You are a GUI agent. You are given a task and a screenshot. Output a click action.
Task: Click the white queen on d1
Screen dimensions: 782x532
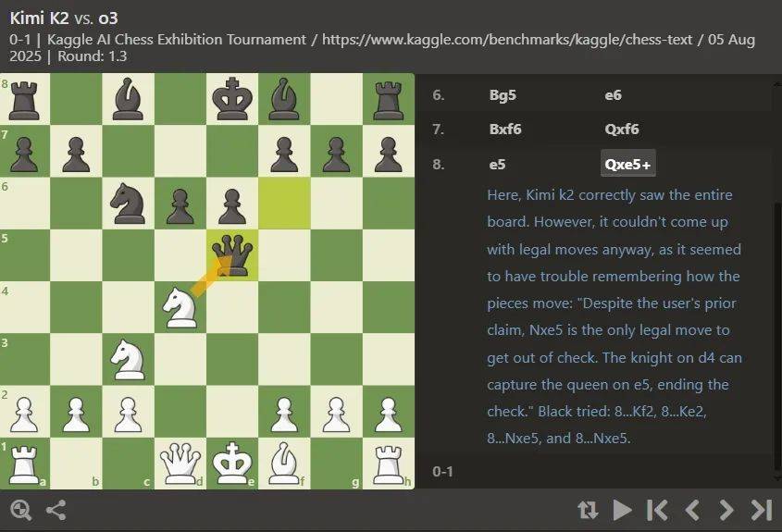(x=180, y=464)
